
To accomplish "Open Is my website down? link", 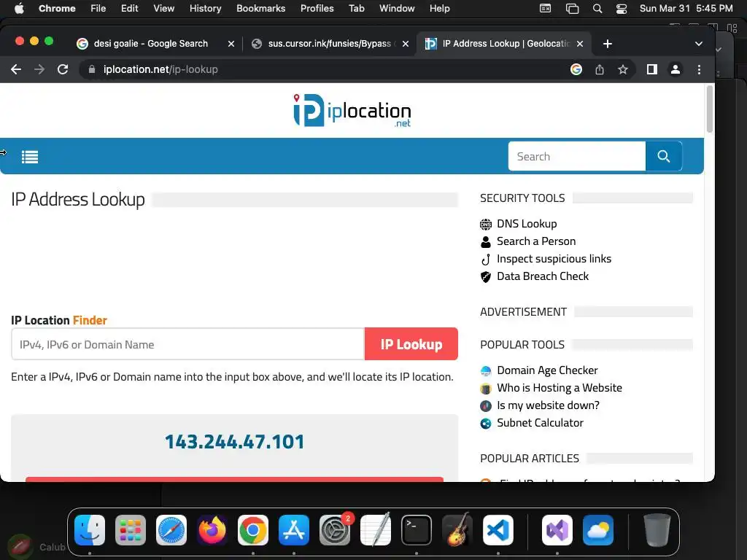I will coord(548,405).
